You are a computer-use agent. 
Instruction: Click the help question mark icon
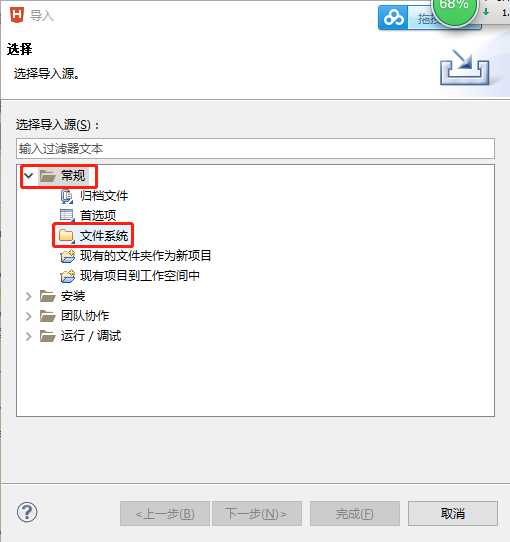pyautogui.click(x=27, y=512)
